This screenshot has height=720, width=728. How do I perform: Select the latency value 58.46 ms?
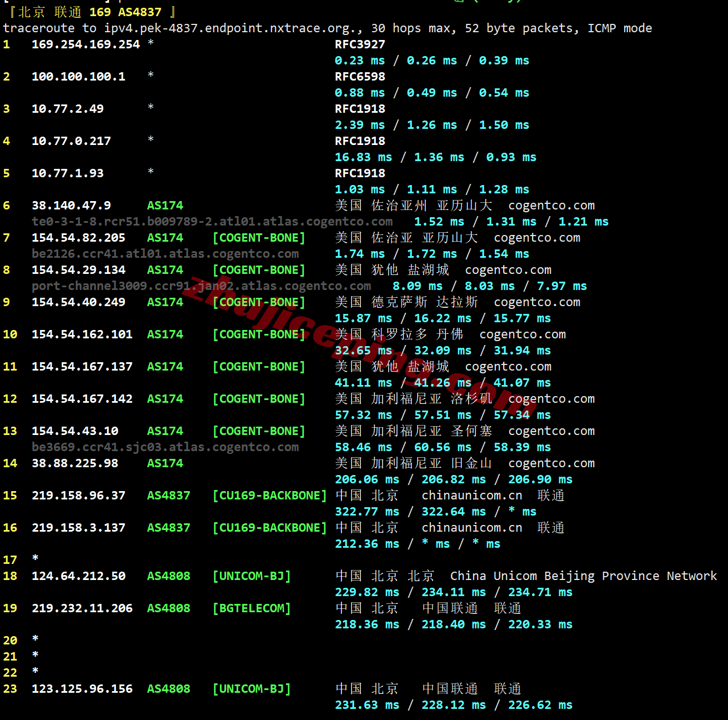363,447
